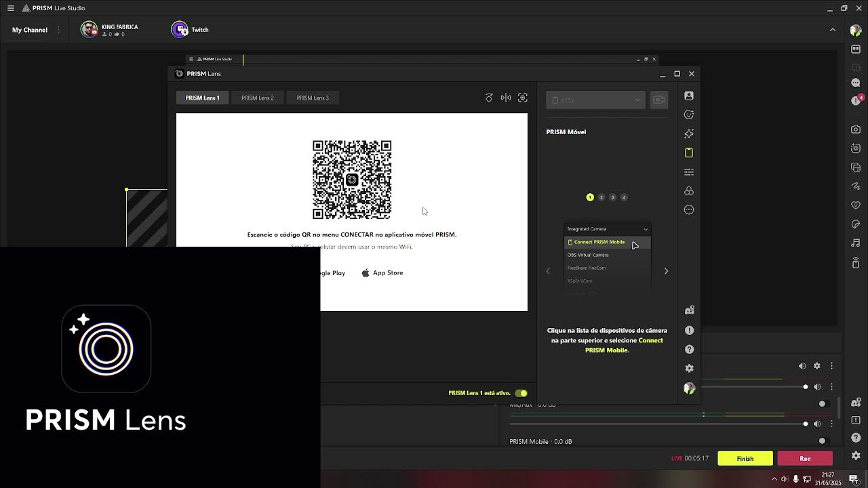Open the adjustment sliders icon in Lens sidebar

coord(689,171)
